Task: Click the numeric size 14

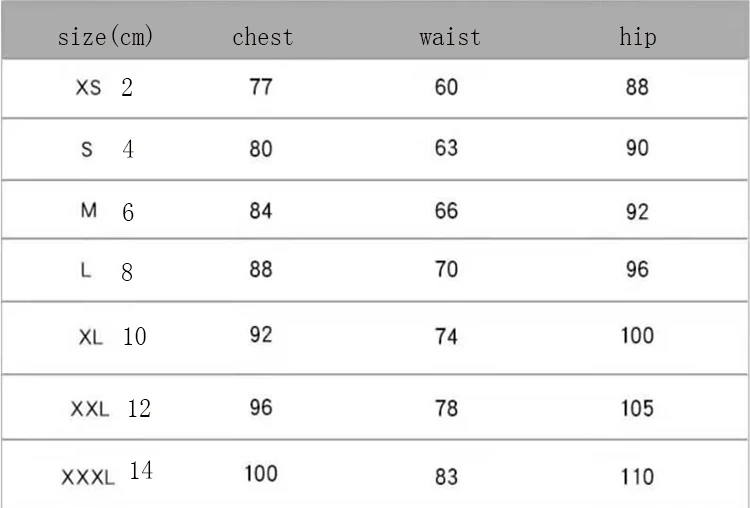Action: [x=141, y=470]
